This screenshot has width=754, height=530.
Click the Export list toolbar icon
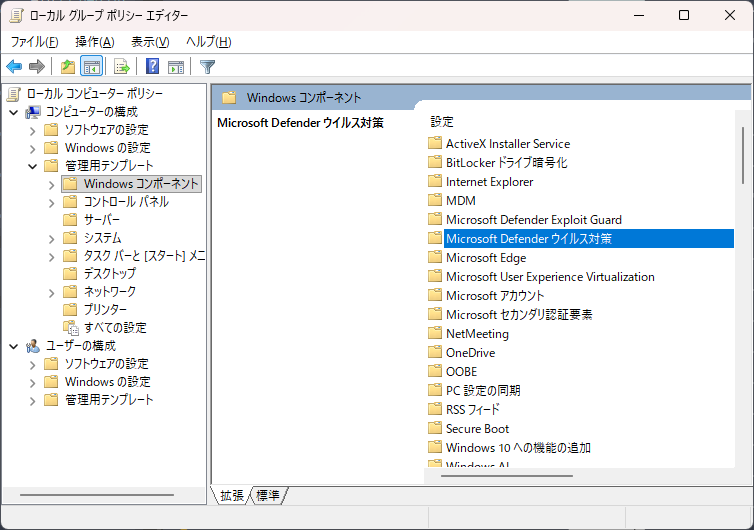click(122, 67)
